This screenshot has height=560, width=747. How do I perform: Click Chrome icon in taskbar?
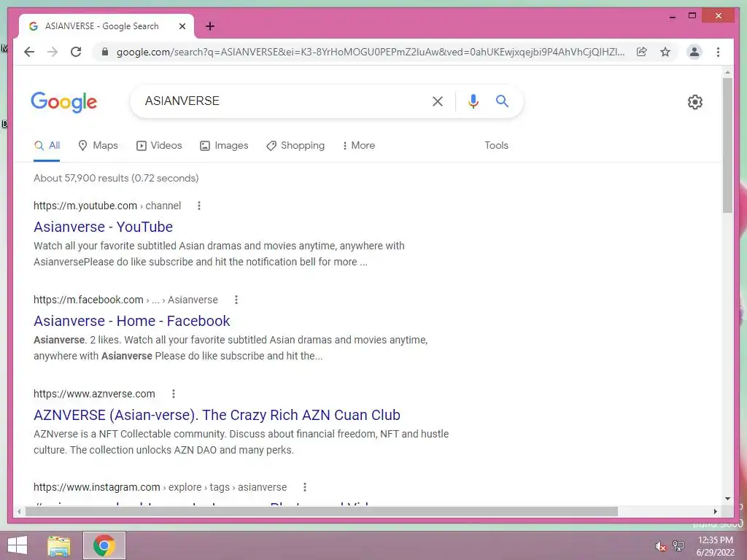104,545
